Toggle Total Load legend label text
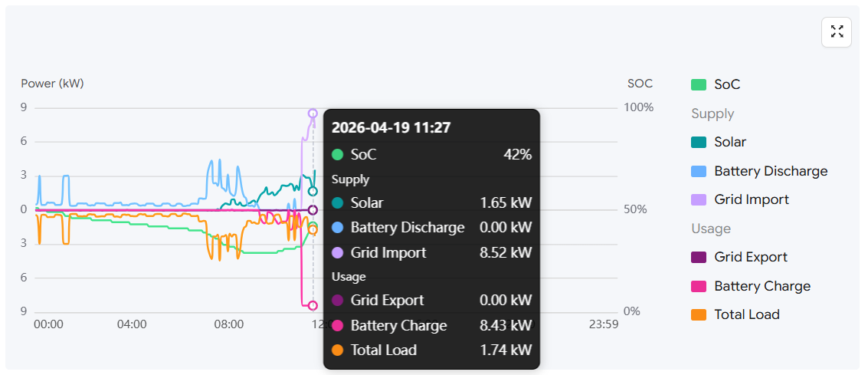Screen dimensions: 868x375 [747, 314]
